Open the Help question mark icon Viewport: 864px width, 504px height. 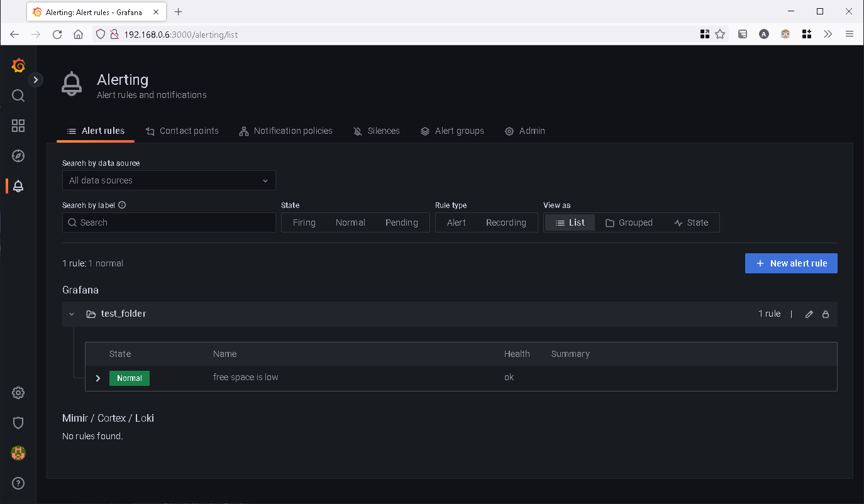click(18, 483)
